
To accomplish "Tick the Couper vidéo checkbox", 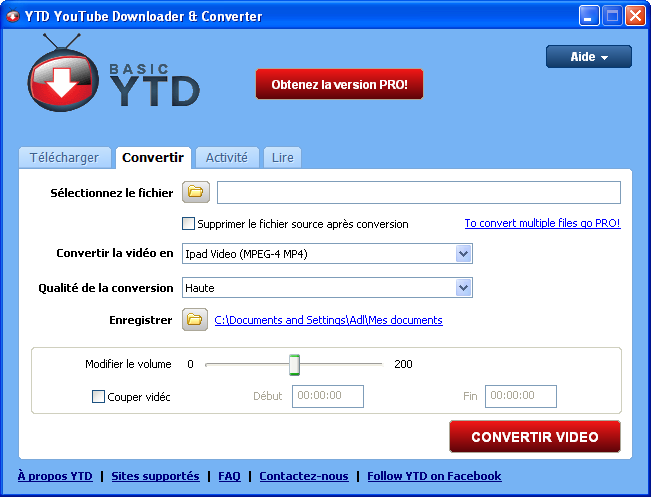I will 98,397.
